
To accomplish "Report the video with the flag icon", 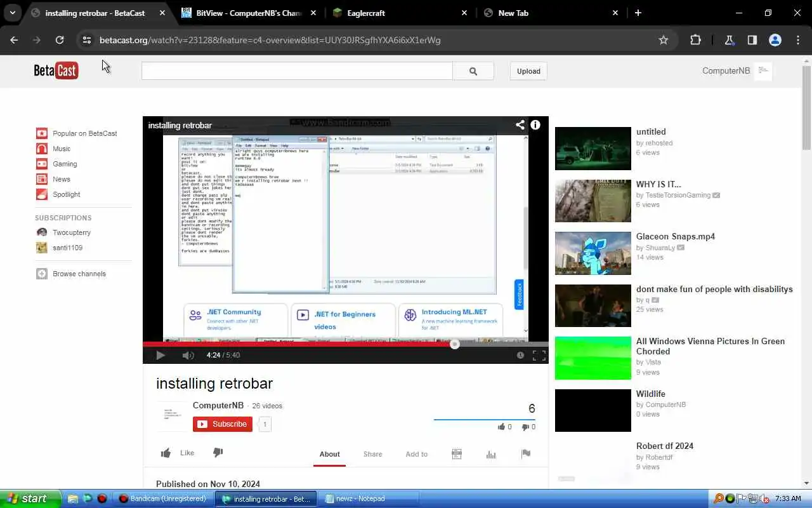I will click(x=526, y=454).
